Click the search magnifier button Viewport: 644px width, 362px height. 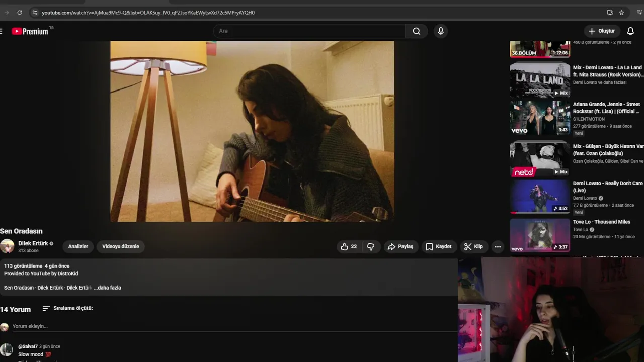pos(417,31)
